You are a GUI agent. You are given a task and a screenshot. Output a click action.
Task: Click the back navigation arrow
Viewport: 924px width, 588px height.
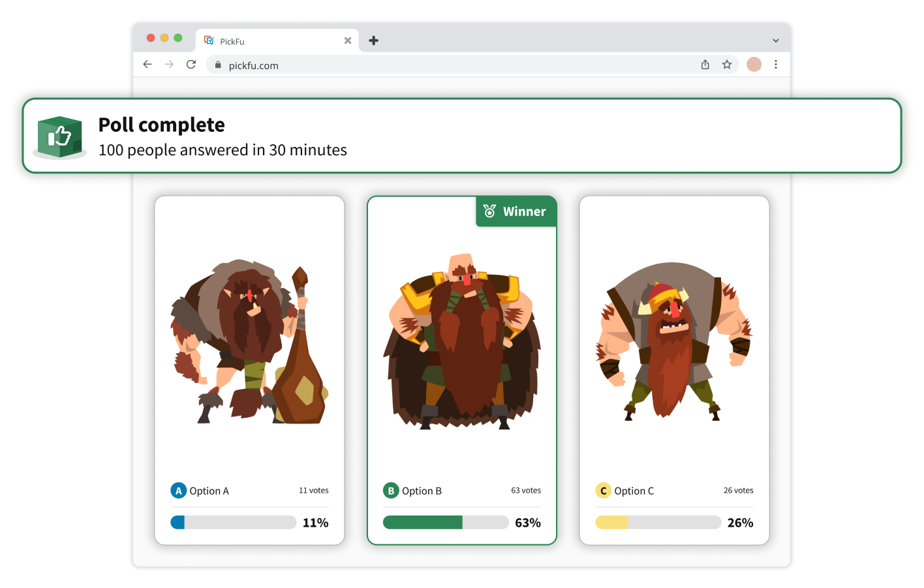(147, 64)
